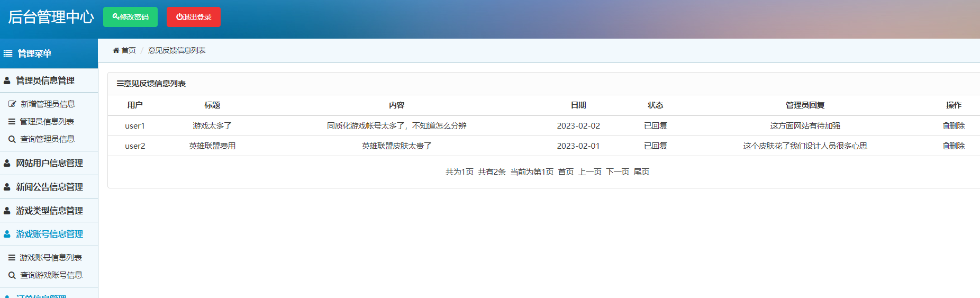Click the 管理员回复 column header
Screen dimensions: 980x298
click(805, 105)
